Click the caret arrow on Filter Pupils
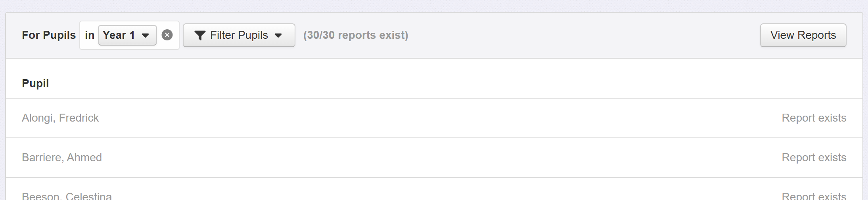Image resolution: width=868 pixels, height=200 pixels. point(278,36)
